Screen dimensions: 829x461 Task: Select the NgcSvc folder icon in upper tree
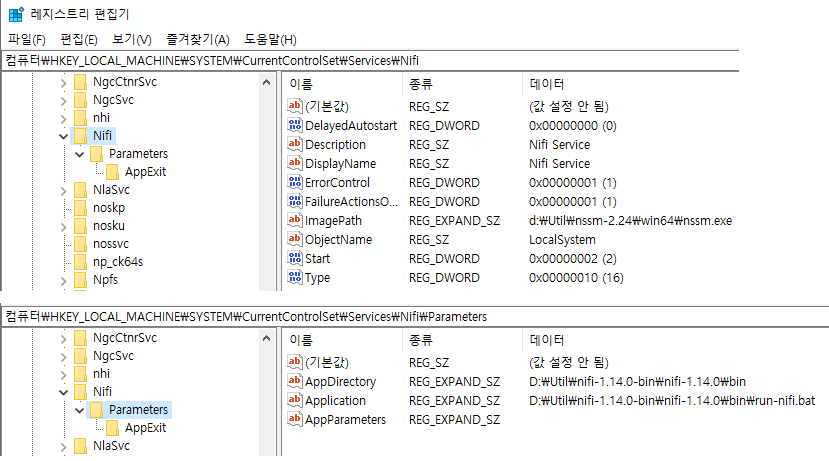[80, 100]
